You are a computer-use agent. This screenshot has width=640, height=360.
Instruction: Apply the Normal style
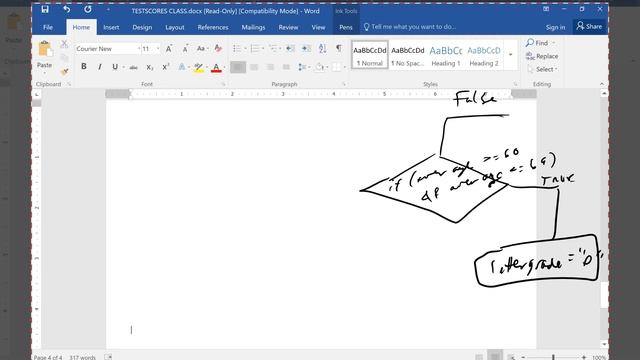(x=370, y=55)
